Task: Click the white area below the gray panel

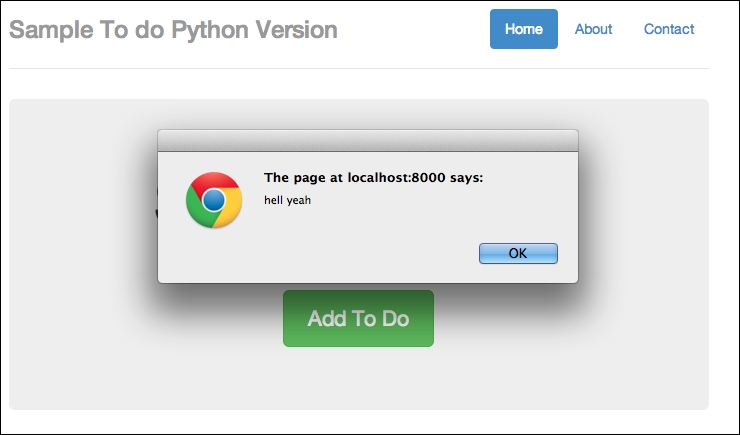Action: pyautogui.click(x=358, y=422)
